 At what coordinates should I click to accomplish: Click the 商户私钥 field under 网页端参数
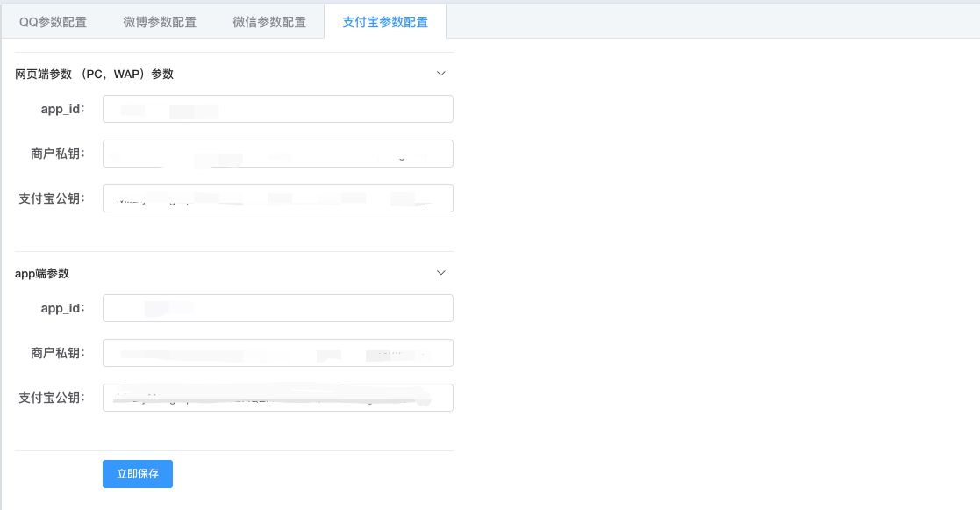pos(278,154)
